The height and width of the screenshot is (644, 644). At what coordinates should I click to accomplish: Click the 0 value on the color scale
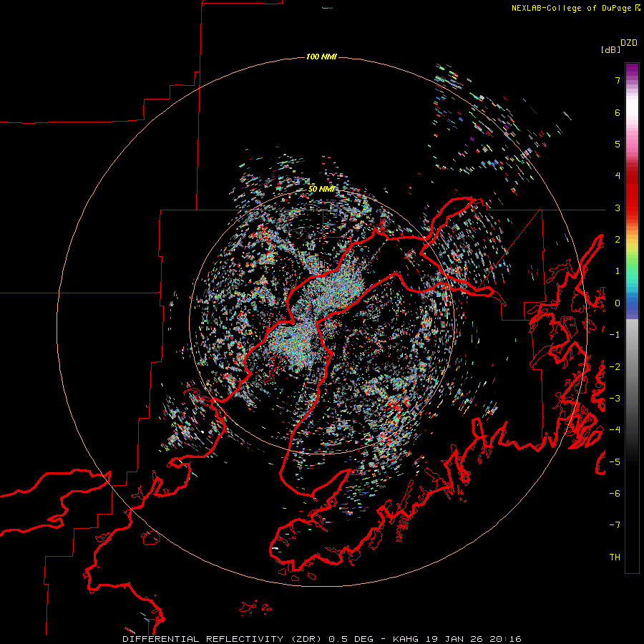pos(618,303)
